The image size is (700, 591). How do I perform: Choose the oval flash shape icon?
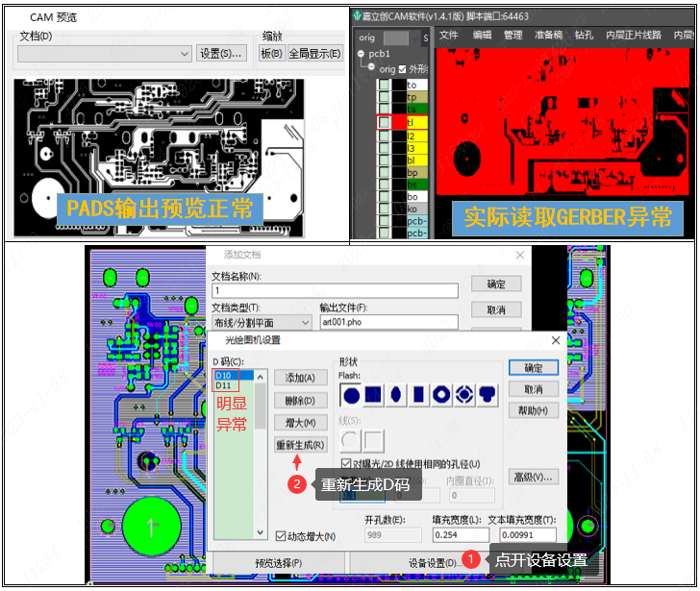click(396, 393)
